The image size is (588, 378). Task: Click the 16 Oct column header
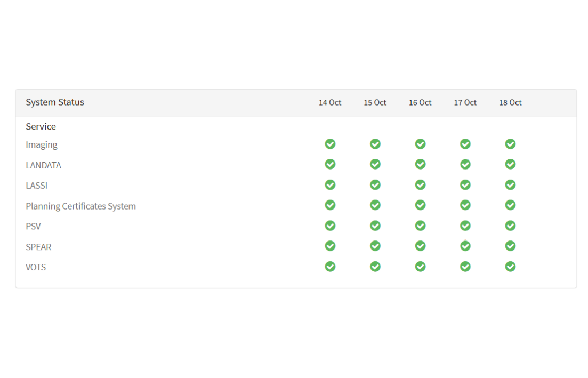[x=420, y=102]
